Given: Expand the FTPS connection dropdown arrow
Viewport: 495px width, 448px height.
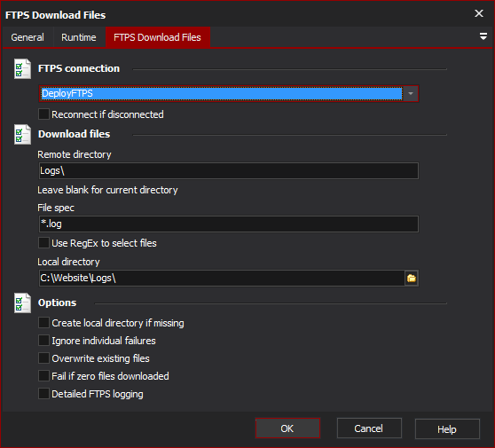Looking at the screenshot, I should [411, 93].
